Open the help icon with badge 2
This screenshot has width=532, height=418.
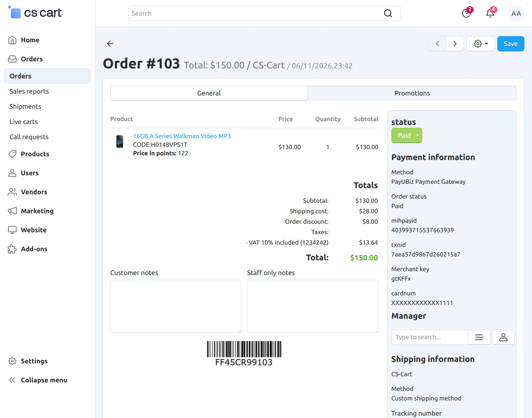click(x=466, y=13)
